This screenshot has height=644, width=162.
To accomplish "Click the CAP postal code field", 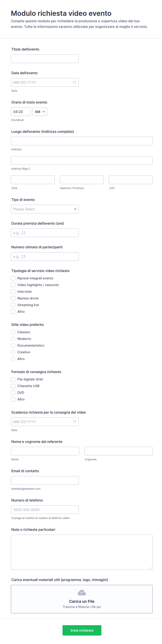I will coord(131,180).
